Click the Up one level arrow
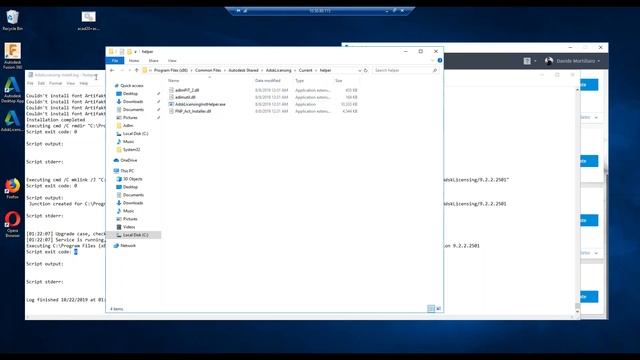The image size is (640, 360). pyautogui.click(x=137, y=70)
